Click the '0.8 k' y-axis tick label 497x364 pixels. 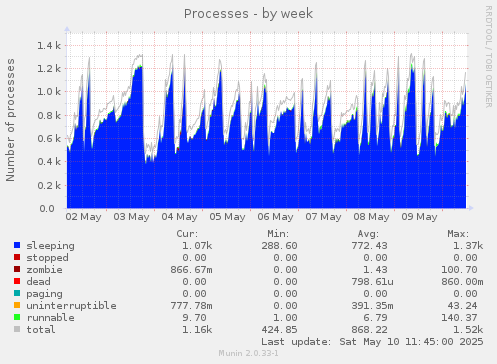pos(49,115)
